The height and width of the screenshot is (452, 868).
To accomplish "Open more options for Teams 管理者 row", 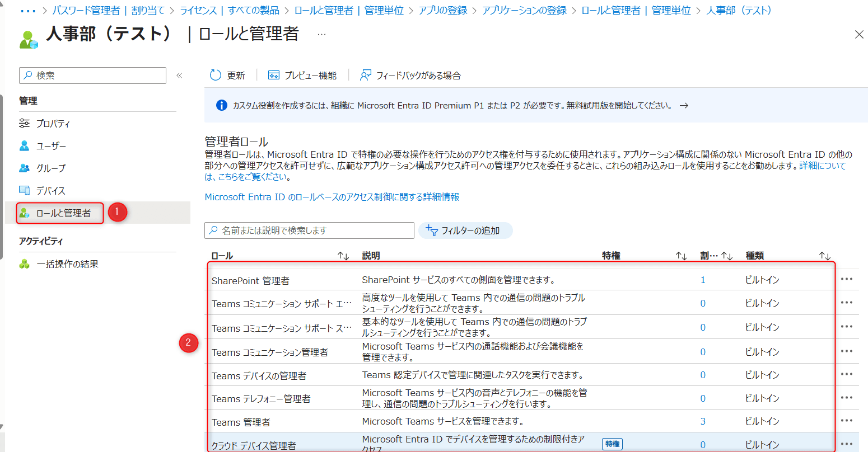I will click(847, 421).
